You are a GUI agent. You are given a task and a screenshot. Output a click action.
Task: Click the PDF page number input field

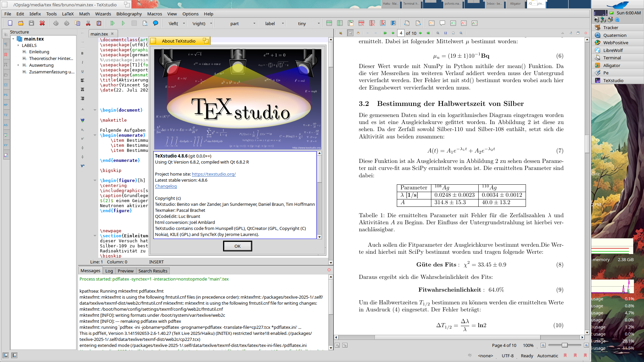[x=401, y=33]
